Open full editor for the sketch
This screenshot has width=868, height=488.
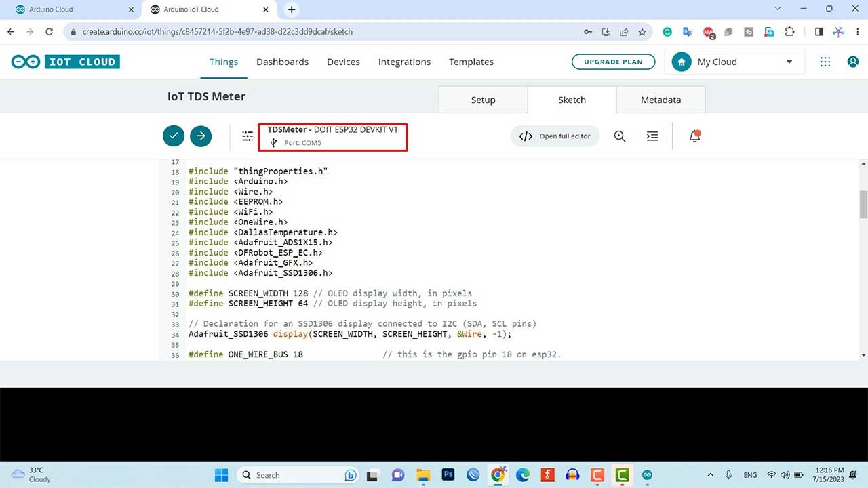[x=555, y=136]
